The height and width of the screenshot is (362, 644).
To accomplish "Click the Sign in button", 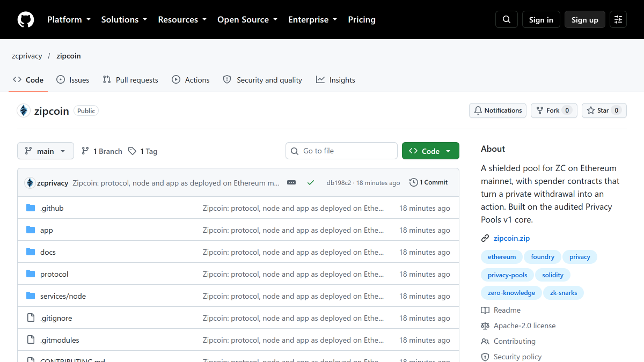I will [x=541, y=19].
